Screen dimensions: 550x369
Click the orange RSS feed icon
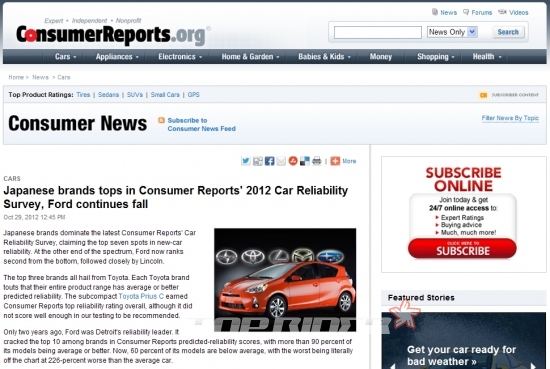[x=161, y=120]
